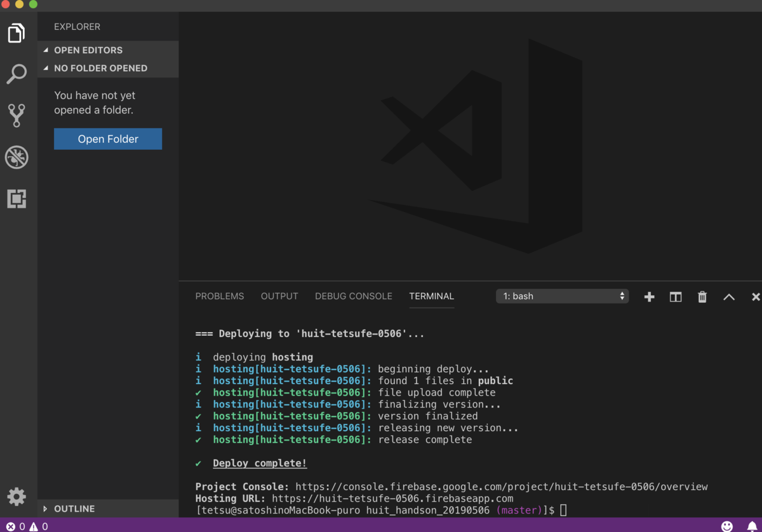The image size is (762, 532).
Task: Open the Manage gear menu
Action: 17,496
